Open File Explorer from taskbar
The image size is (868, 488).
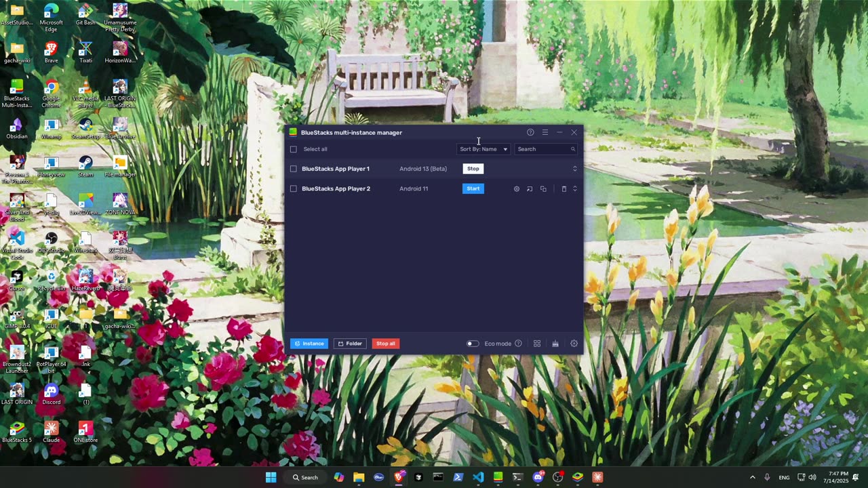359,477
